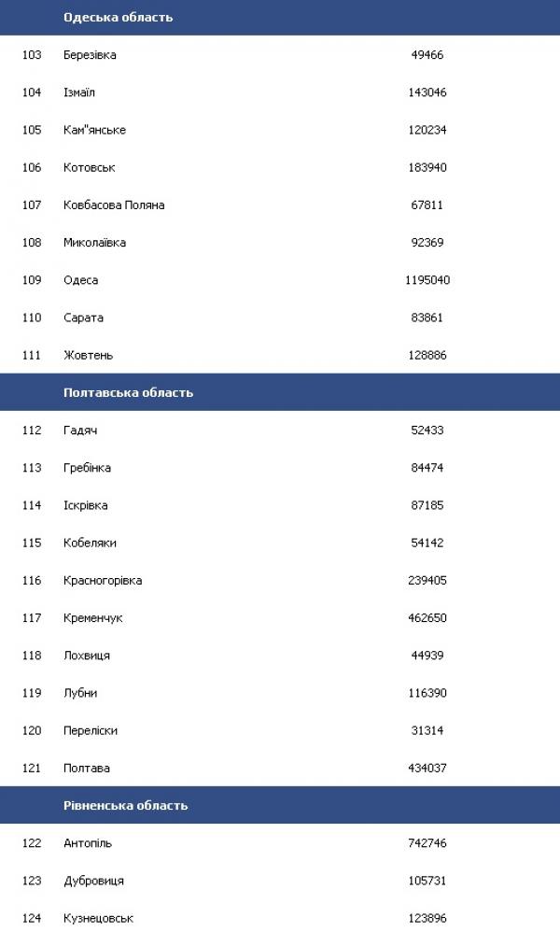Image resolution: width=560 pixels, height=932 pixels.
Task: Click row number 115
Action: tap(32, 543)
